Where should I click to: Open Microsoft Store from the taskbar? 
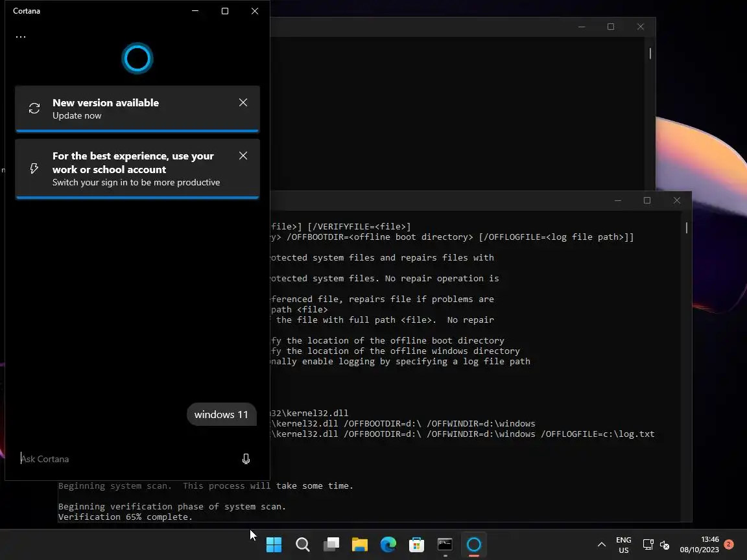tap(416, 544)
